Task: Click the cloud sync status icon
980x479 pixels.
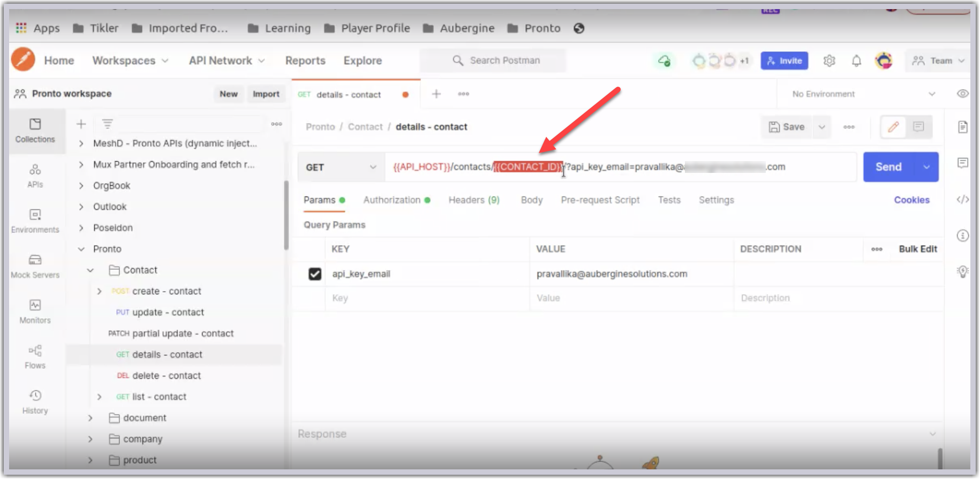Action: [664, 60]
